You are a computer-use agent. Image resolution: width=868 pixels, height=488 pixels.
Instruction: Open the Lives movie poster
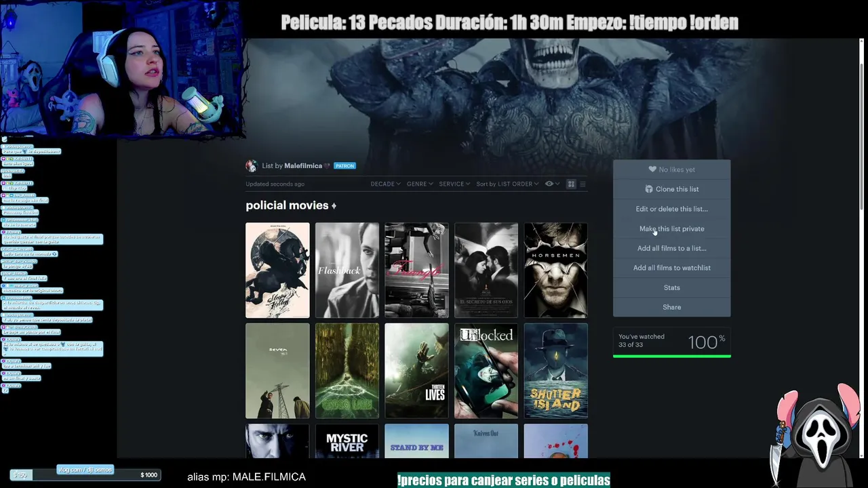click(416, 371)
